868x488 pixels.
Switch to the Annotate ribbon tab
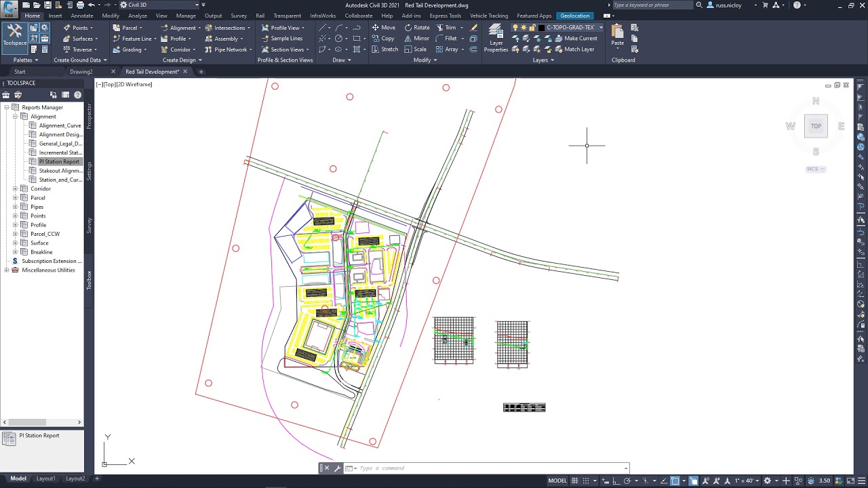click(x=82, y=16)
